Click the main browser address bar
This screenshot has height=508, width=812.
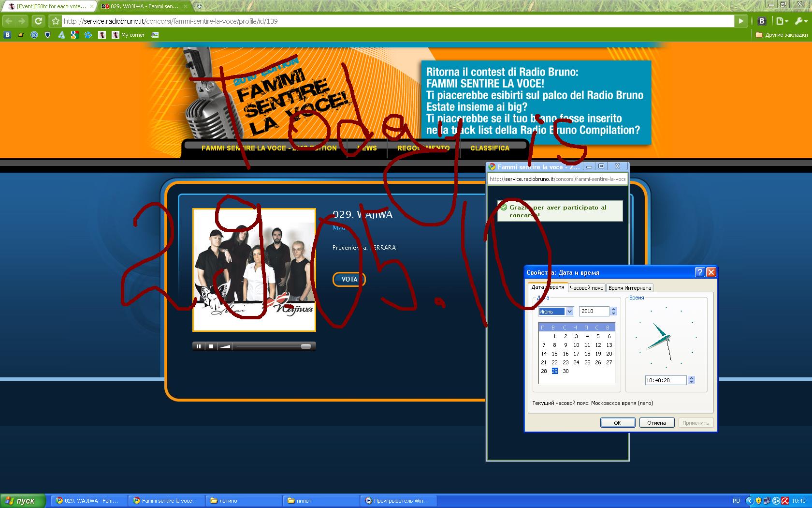pyautogui.click(x=398, y=21)
